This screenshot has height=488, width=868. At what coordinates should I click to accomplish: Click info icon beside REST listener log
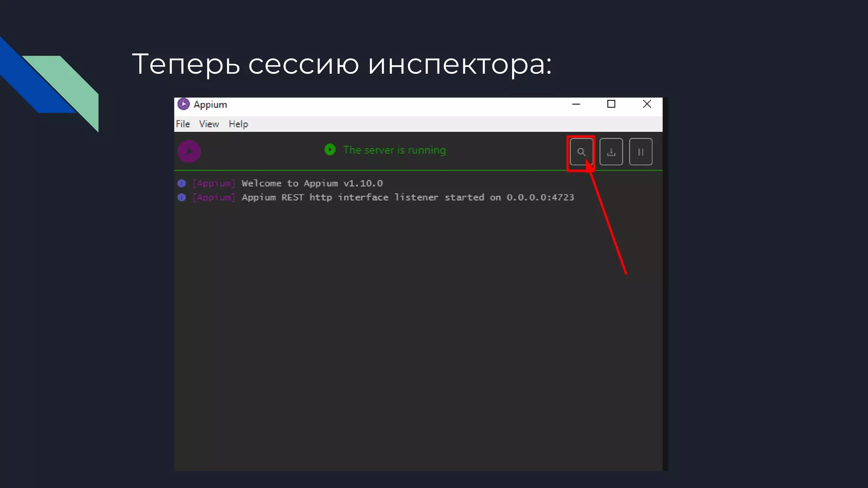pyautogui.click(x=182, y=197)
